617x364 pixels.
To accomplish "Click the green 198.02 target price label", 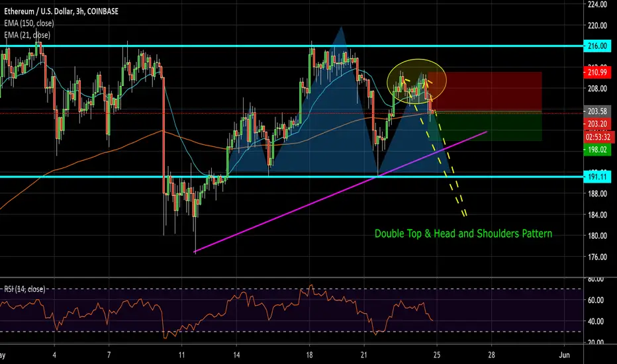I will point(597,150).
